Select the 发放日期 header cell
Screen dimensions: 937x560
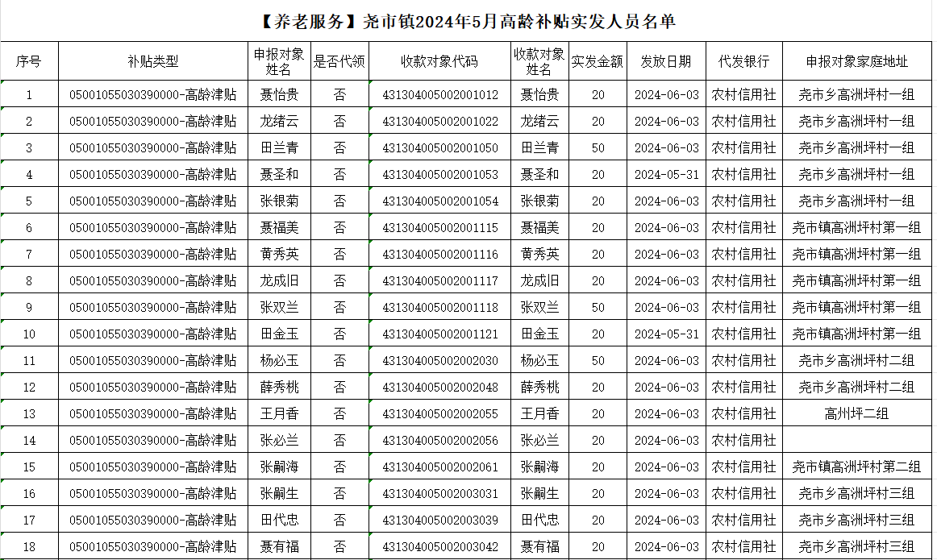[x=666, y=61]
